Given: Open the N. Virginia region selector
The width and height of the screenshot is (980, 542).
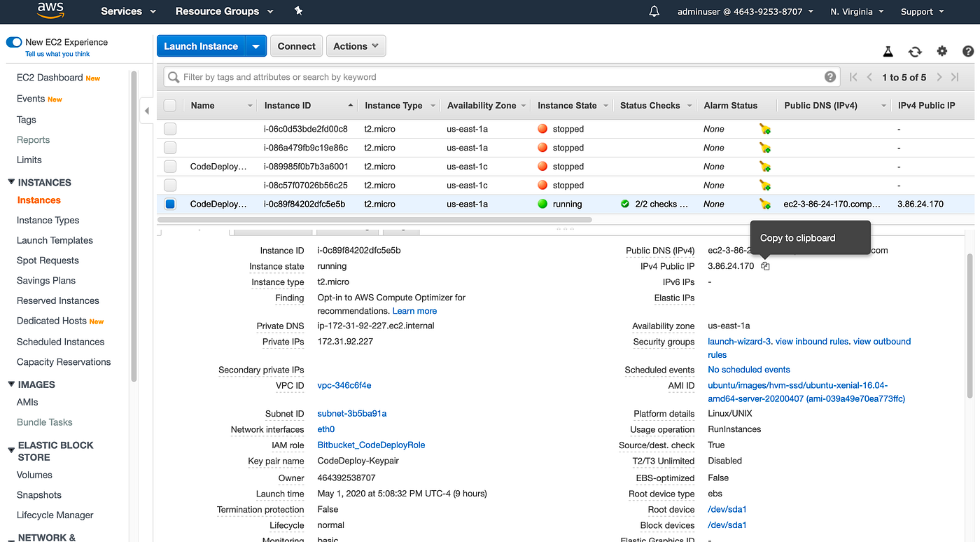Looking at the screenshot, I should coord(857,11).
